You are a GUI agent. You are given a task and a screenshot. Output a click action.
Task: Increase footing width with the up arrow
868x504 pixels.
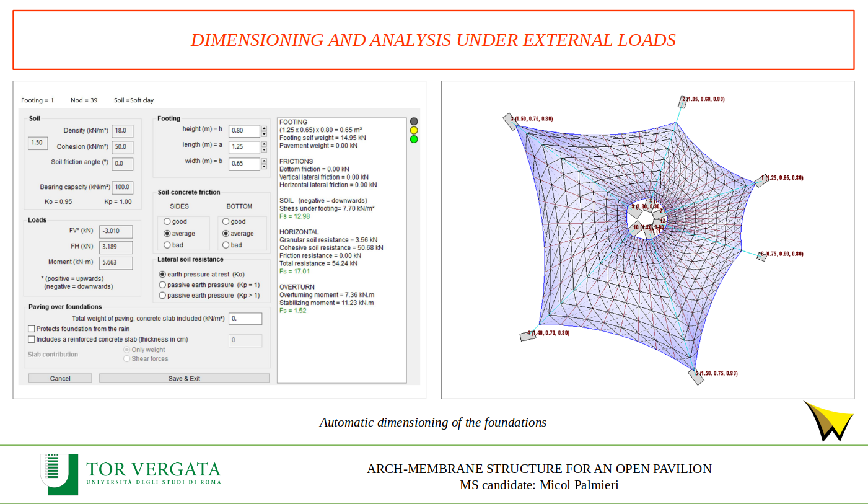coord(264,161)
